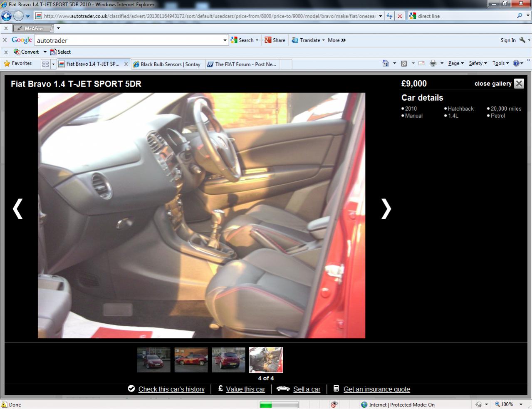Click Check this car's history link

[x=171, y=389]
